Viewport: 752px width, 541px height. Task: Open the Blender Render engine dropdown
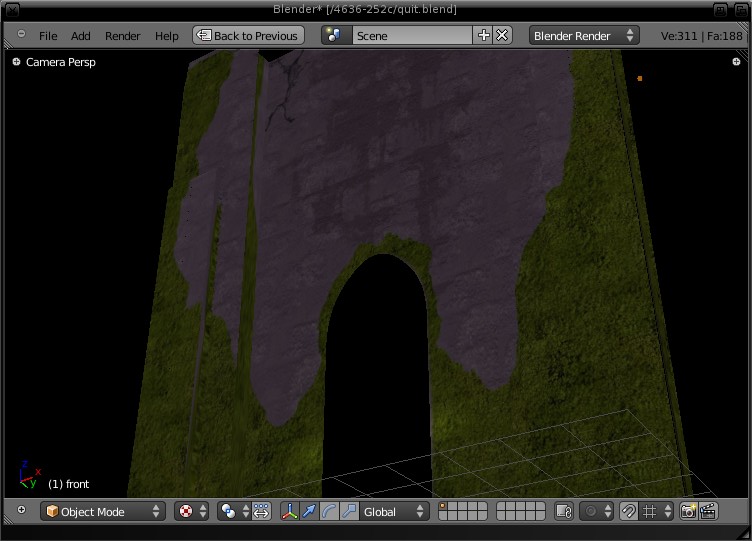(x=584, y=36)
